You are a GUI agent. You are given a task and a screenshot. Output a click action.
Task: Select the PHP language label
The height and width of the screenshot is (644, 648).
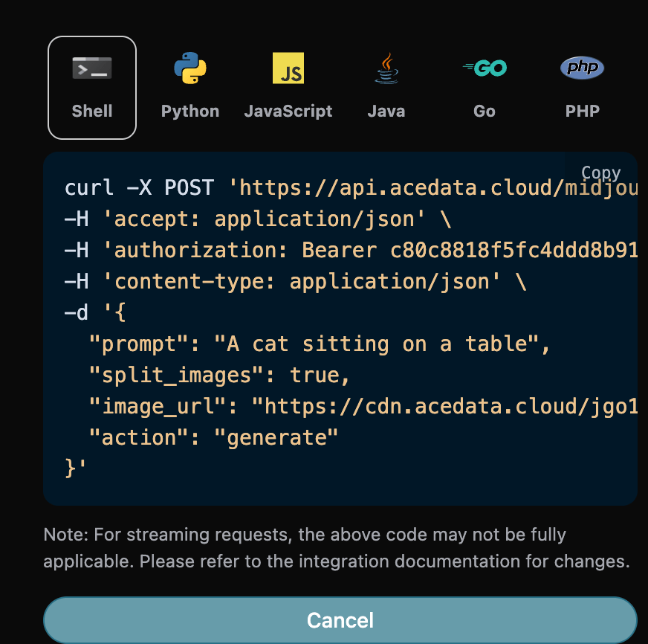582,112
